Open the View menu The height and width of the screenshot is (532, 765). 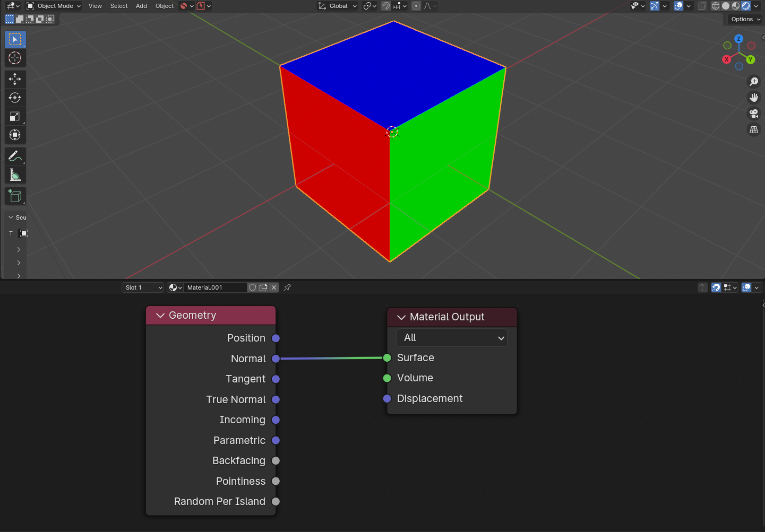tap(95, 6)
